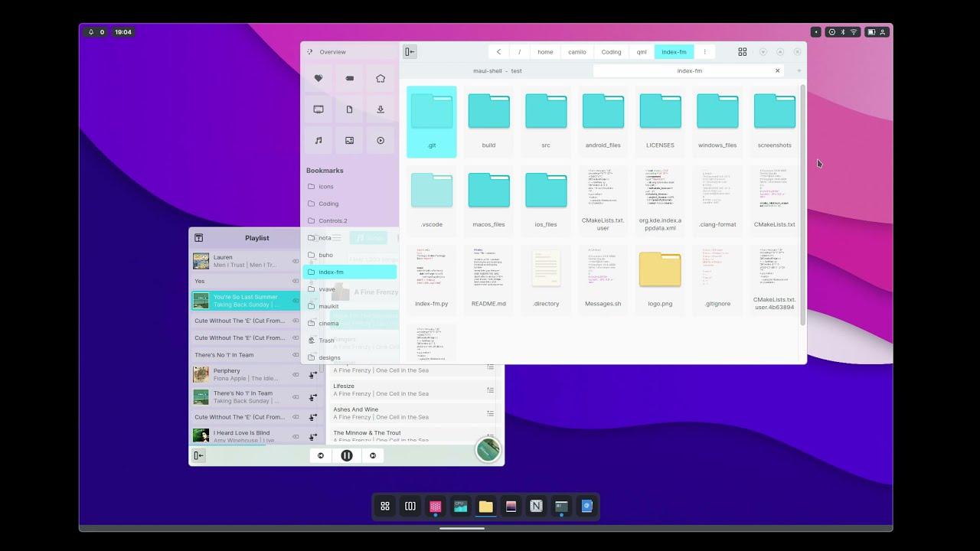980x551 pixels.
Task: Open the Tags quick place icon
Action: (x=349, y=78)
